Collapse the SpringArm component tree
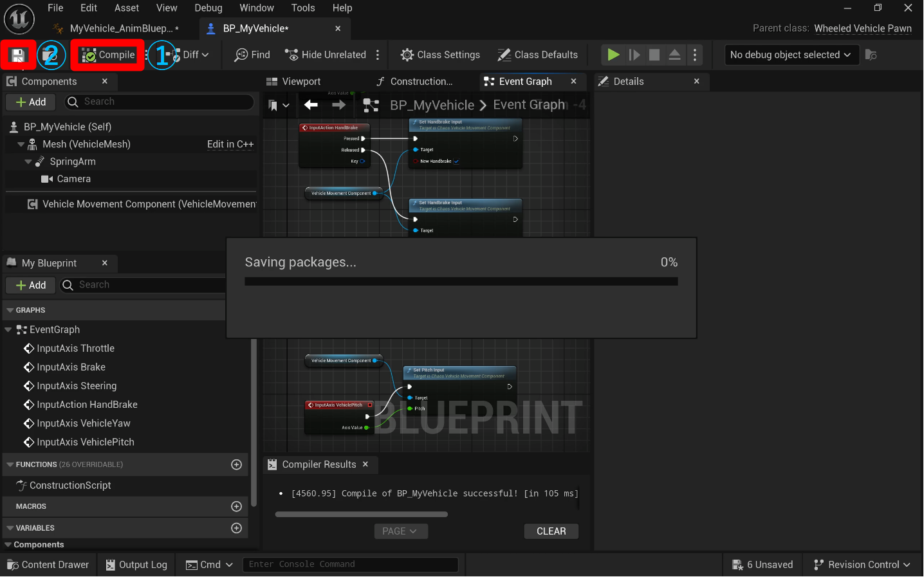Screen dimensions: 924x577 coord(28,161)
